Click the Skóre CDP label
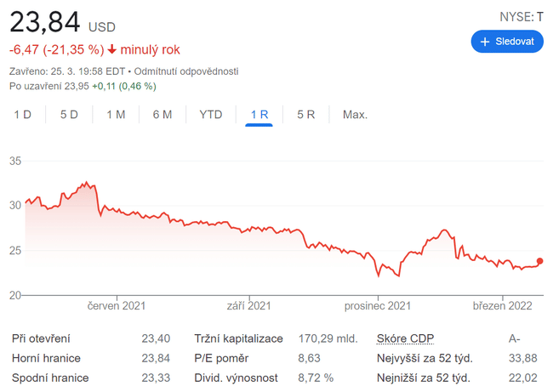This screenshot has width=553, height=392. (x=405, y=338)
